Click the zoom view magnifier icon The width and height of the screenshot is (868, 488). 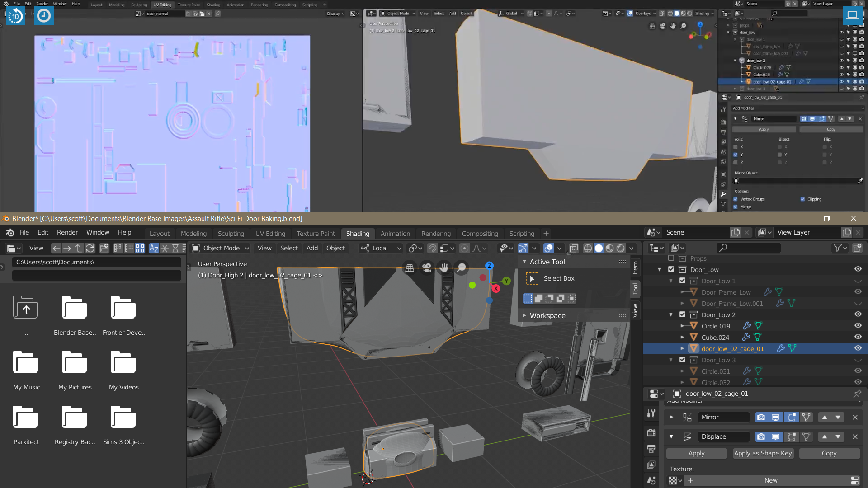pyautogui.click(x=462, y=267)
